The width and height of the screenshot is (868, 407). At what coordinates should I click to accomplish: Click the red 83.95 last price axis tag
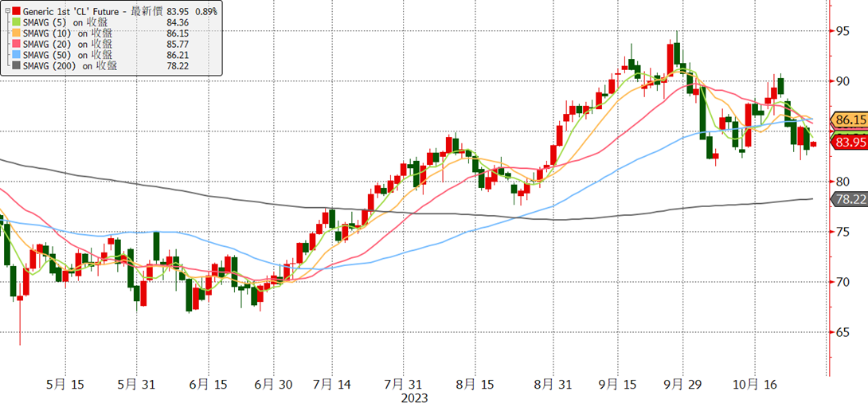tap(849, 143)
